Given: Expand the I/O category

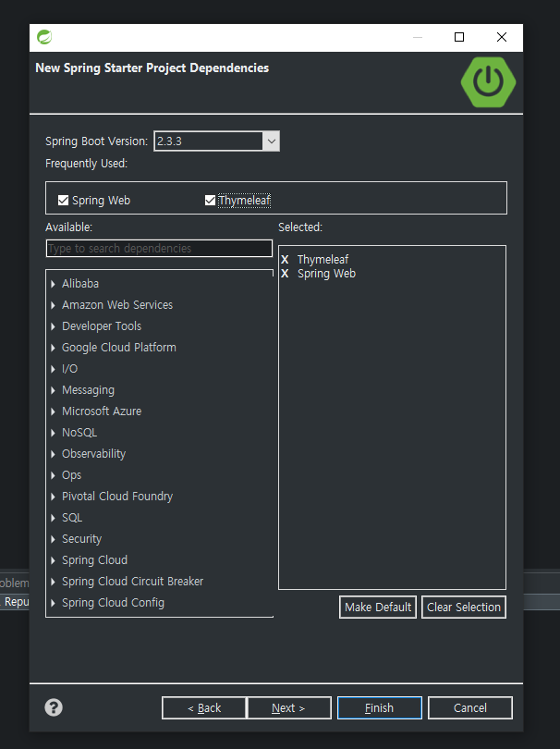Looking at the screenshot, I should point(53,369).
